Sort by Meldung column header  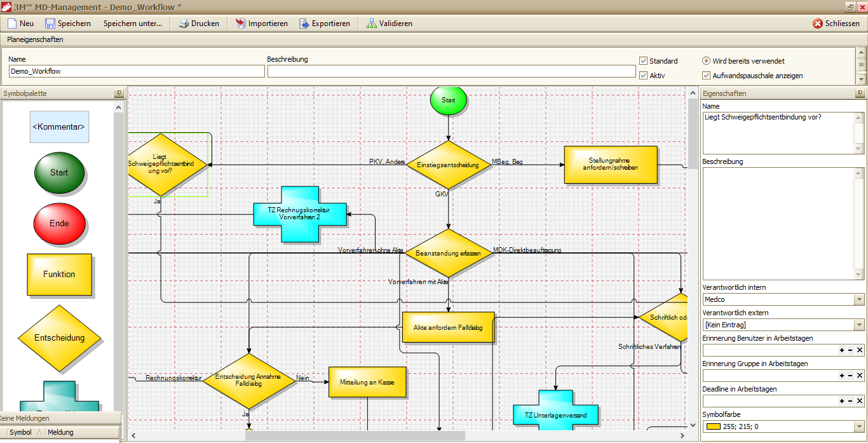point(61,432)
